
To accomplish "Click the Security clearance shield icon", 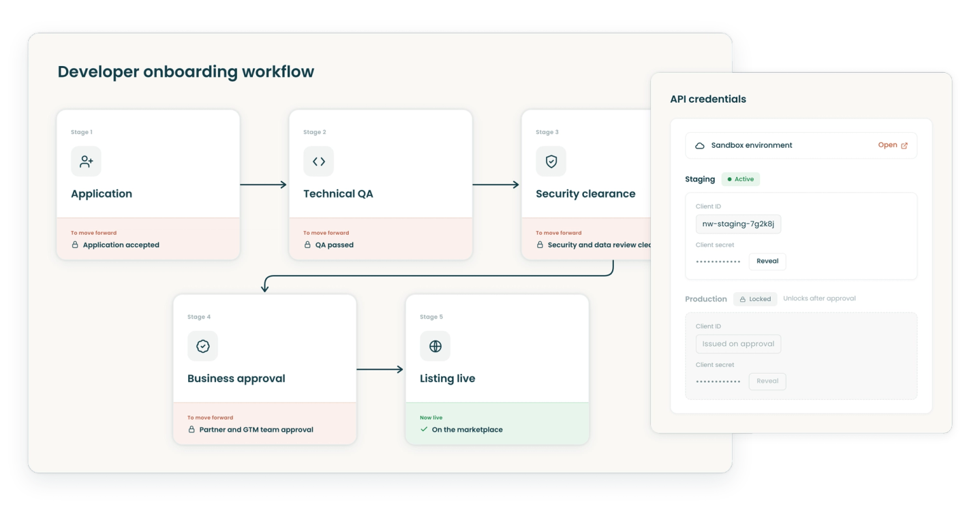I will click(551, 161).
